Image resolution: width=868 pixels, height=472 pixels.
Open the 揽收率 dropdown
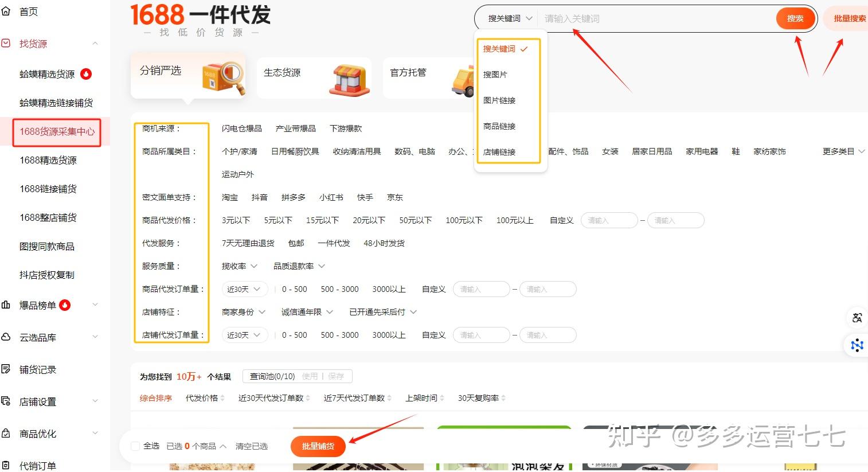tap(240, 266)
